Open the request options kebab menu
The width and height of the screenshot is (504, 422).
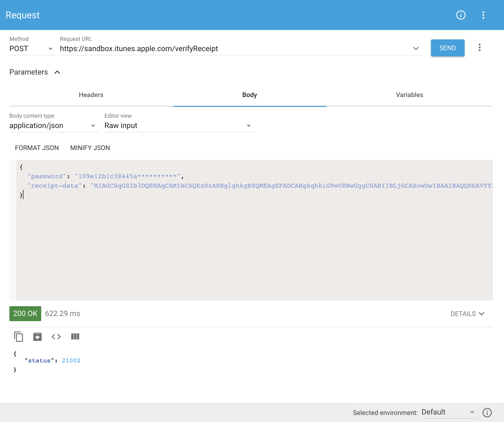tap(483, 15)
